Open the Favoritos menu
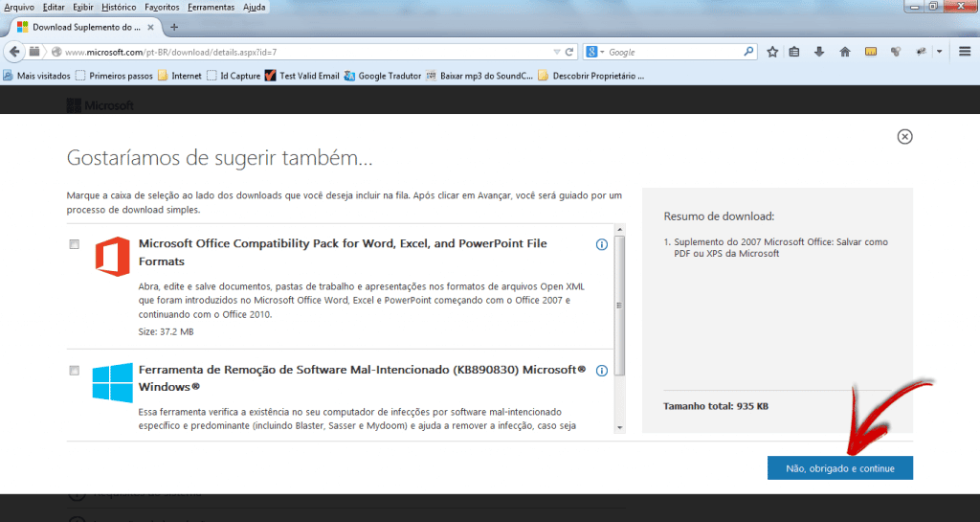The height and width of the screenshot is (522, 980). point(162,7)
